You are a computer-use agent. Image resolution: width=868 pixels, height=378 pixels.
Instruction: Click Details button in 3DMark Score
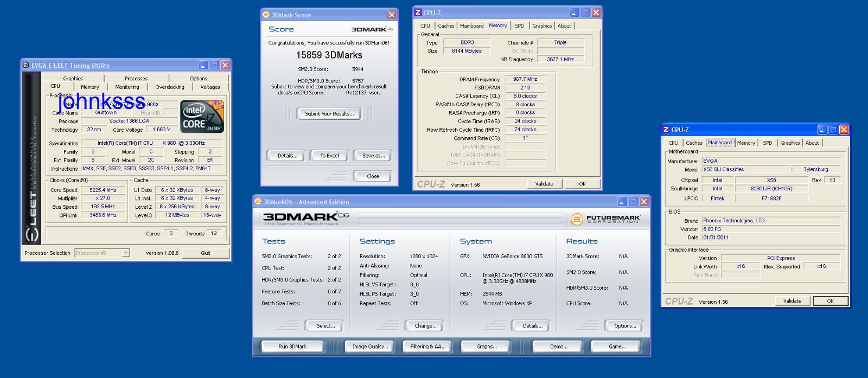[288, 156]
